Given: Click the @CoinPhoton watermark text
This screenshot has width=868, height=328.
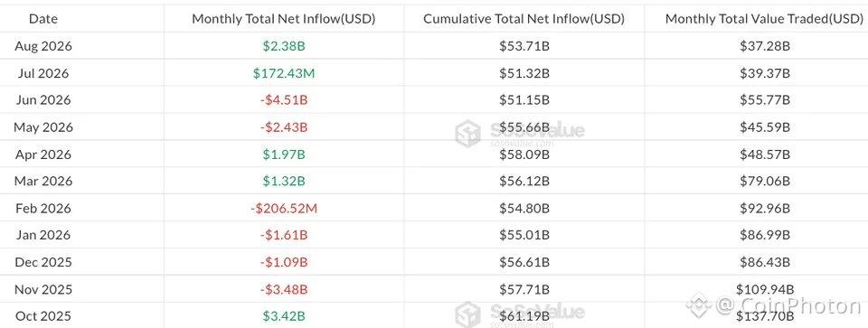Looking at the screenshot, I should coord(789,305).
